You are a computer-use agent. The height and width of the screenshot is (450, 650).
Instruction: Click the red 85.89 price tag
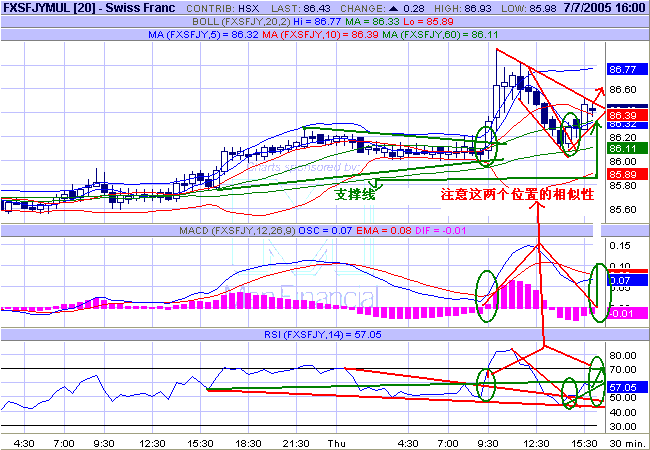(x=626, y=174)
